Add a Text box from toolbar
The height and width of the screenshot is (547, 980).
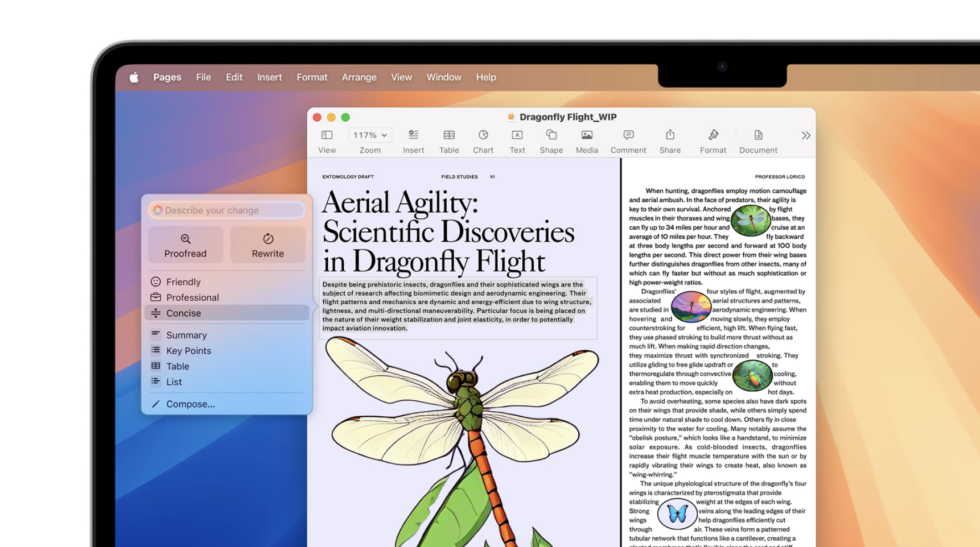517,135
